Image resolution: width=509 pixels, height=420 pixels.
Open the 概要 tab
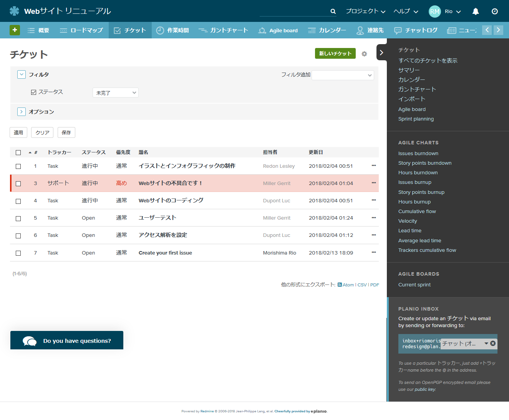tap(38, 30)
